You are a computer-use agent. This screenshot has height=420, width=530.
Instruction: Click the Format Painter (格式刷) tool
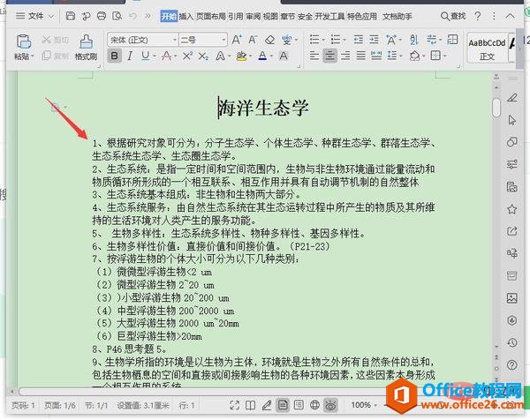pyautogui.click(x=87, y=47)
